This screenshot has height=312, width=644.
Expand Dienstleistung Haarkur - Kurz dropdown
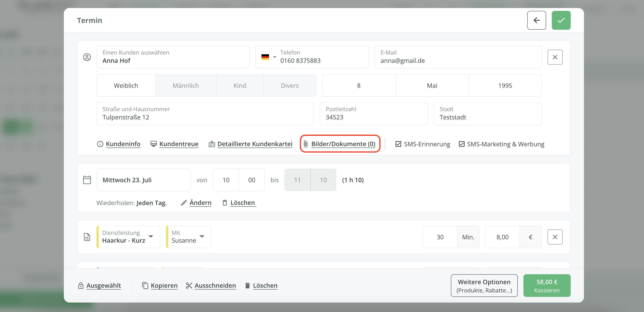tap(151, 236)
